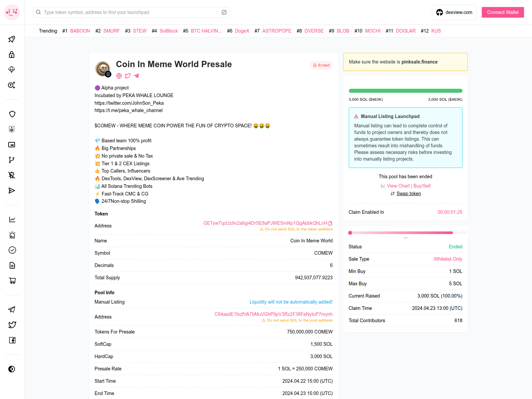Click the search shortcut icon in search box
This screenshot has width=532, height=399.
point(224,12)
